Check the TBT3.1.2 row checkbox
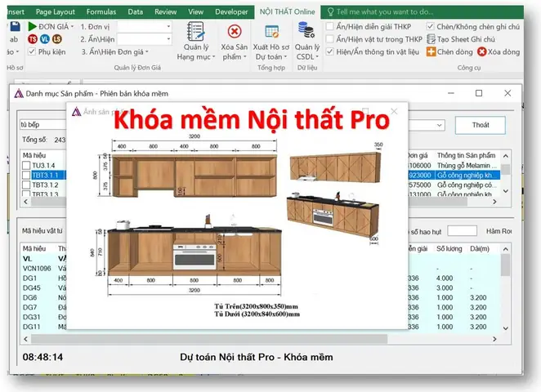The width and height of the screenshot is (541, 392). [26, 185]
